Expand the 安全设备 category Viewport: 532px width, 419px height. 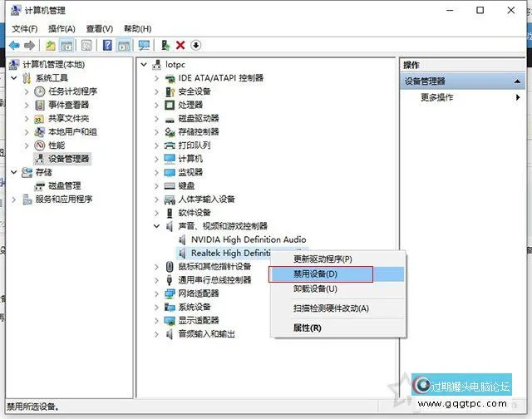click(156, 91)
